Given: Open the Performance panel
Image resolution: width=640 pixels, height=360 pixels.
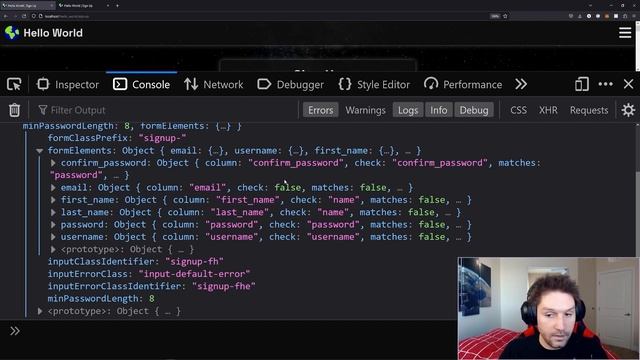Looking at the screenshot, I should click(463, 84).
